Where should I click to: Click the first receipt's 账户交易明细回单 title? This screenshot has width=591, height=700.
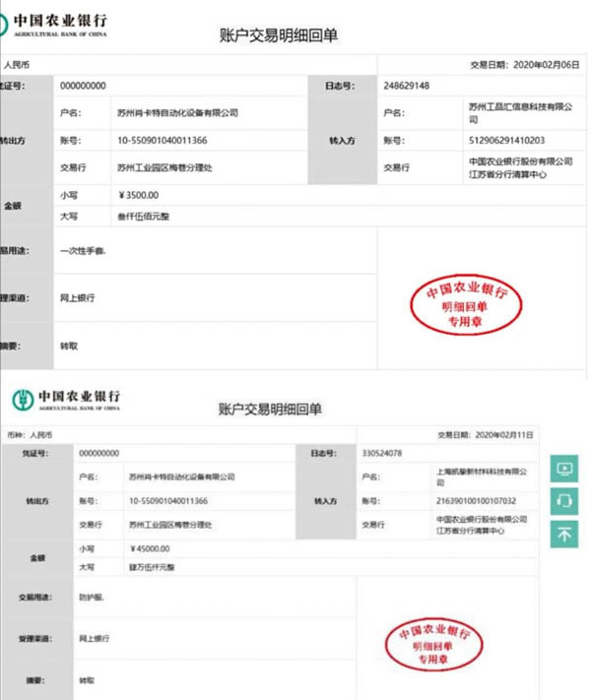tap(279, 35)
